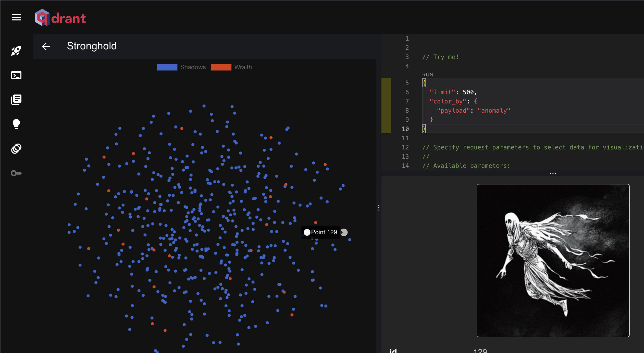
Task: Toggle the Shadows blue legend swatch
Action: pyautogui.click(x=167, y=67)
